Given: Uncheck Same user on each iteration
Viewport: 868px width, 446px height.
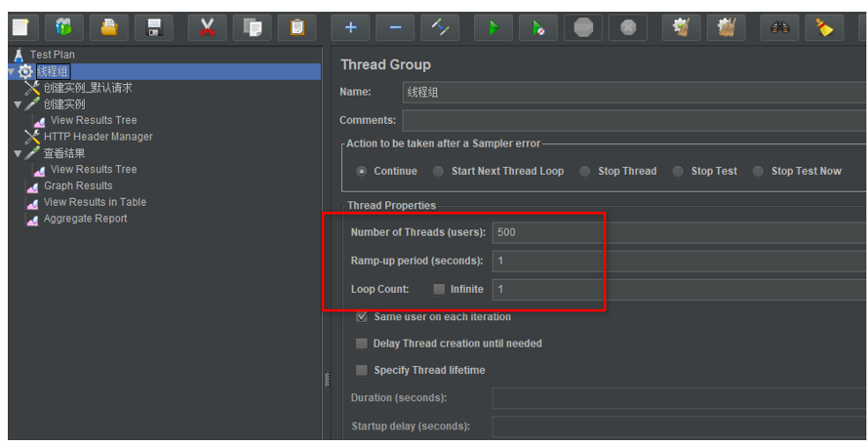Looking at the screenshot, I should click(x=362, y=317).
